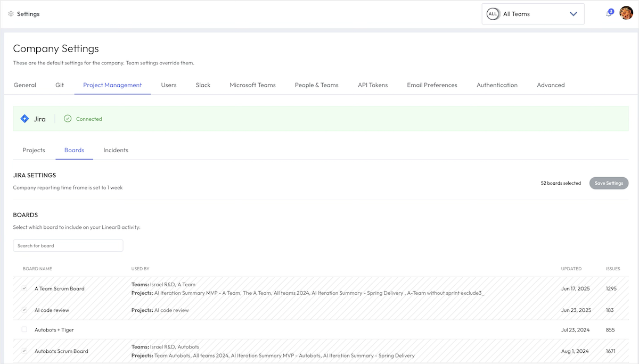Switch to the Authentication tab
The image size is (639, 364).
[497, 85]
